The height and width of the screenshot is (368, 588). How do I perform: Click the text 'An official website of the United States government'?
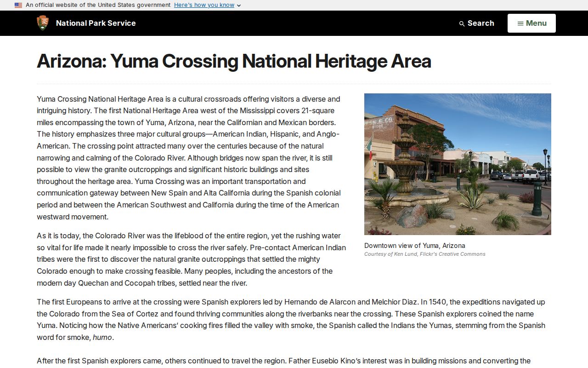[x=98, y=5]
